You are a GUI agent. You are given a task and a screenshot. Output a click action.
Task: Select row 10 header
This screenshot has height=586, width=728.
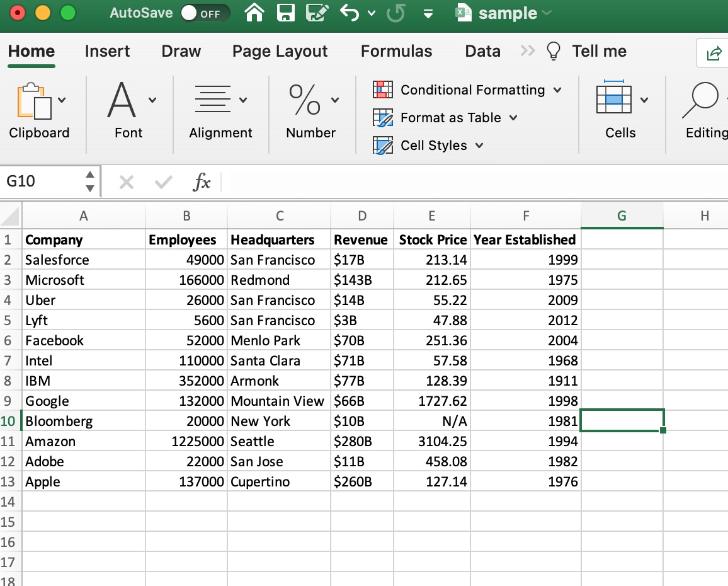point(10,421)
